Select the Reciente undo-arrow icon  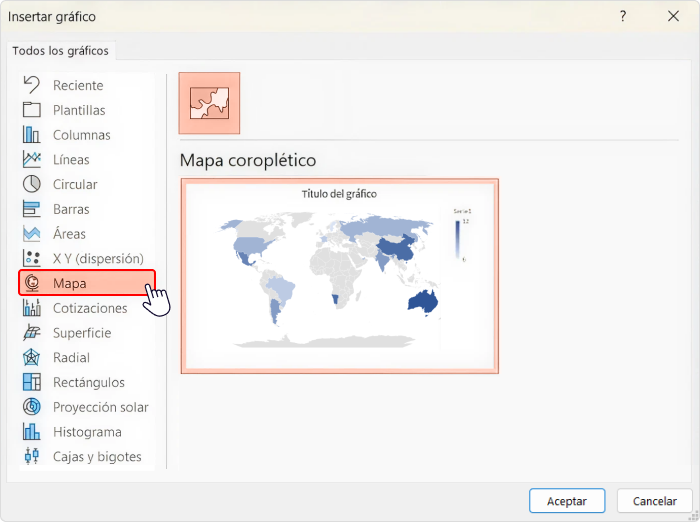pyautogui.click(x=32, y=85)
